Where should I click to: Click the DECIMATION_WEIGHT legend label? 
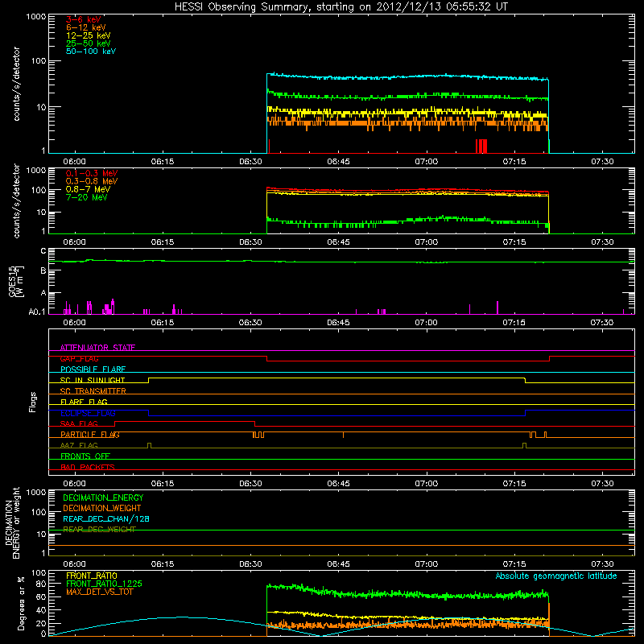(x=102, y=508)
